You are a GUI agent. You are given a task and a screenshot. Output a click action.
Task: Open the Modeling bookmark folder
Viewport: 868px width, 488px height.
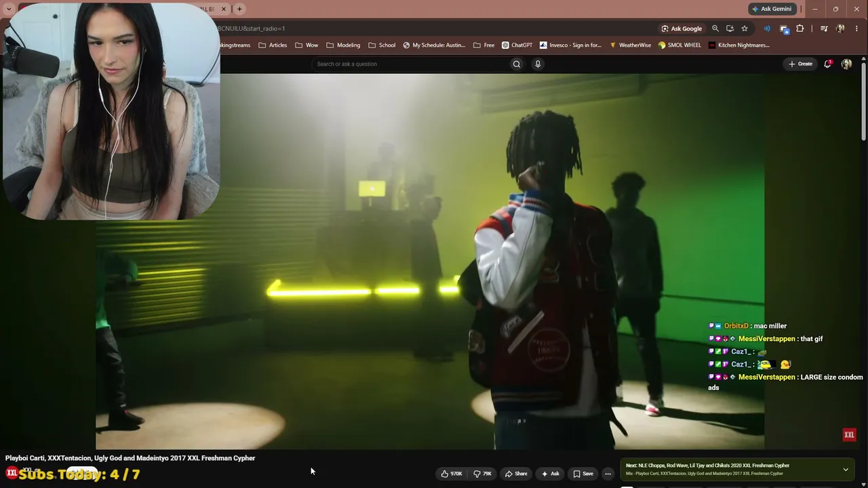click(x=343, y=45)
